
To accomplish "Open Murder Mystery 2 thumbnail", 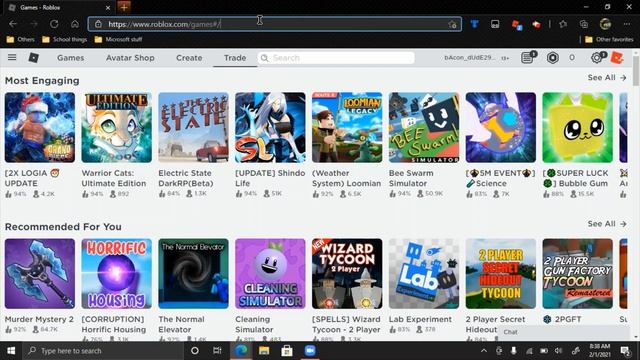I will (x=40, y=273).
